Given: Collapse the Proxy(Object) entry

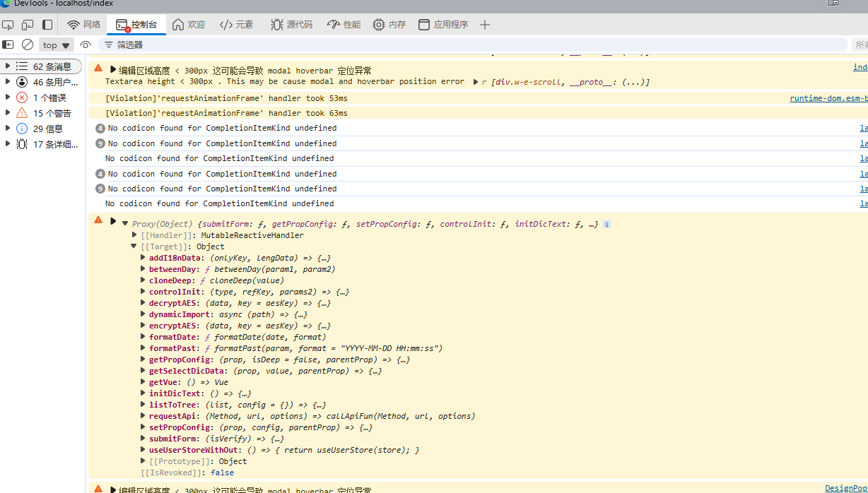Looking at the screenshot, I should point(125,223).
